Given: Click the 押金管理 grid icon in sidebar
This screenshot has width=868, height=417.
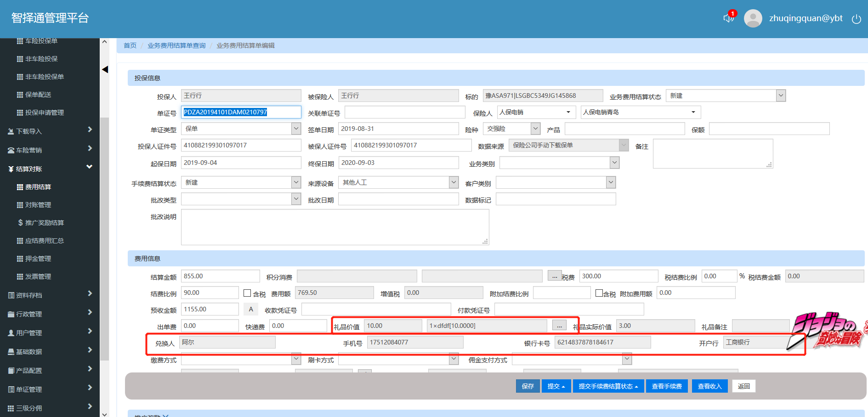Looking at the screenshot, I should [20, 259].
